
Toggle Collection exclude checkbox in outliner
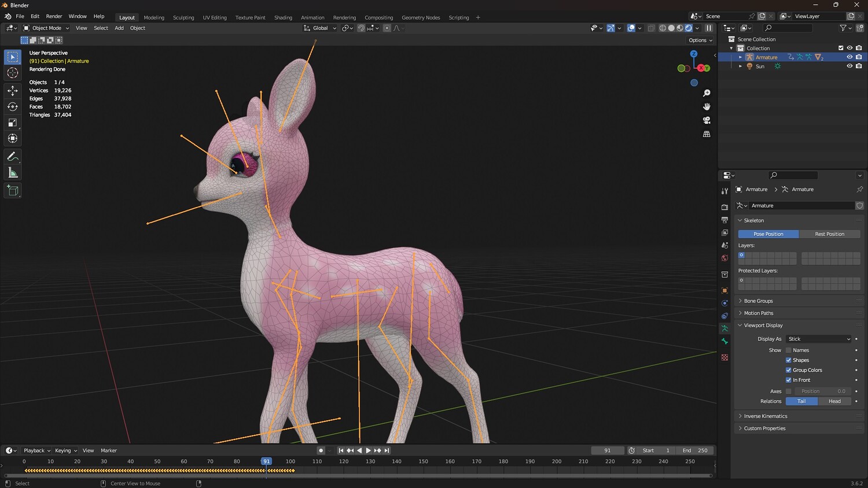tap(841, 48)
